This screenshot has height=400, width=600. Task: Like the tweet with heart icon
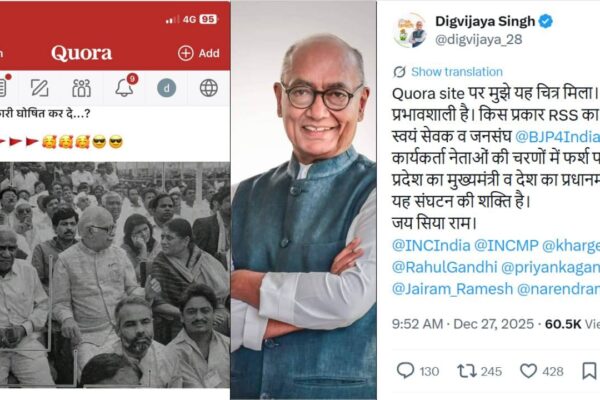(528, 371)
